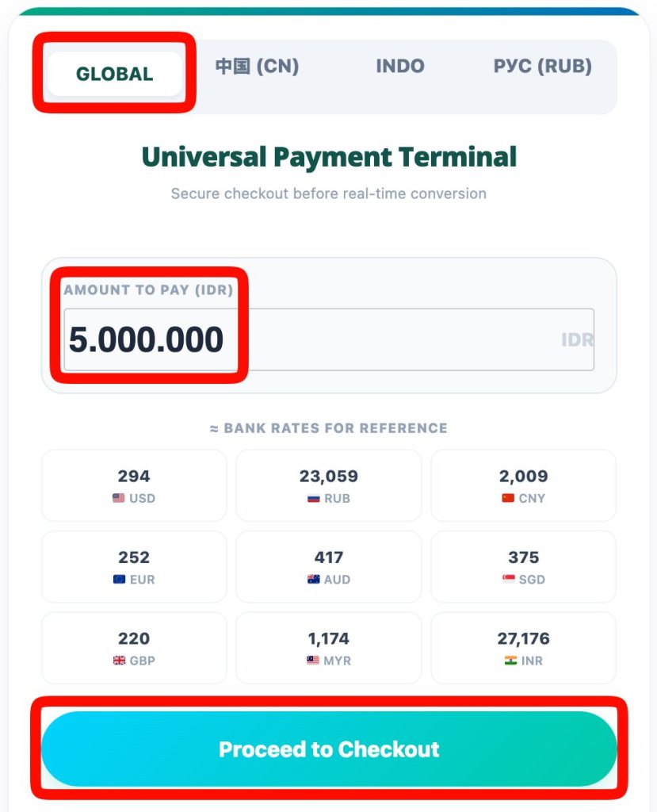Click the Indian flag icon beside INR
This screenshot has height=812, width=657.
510,661
